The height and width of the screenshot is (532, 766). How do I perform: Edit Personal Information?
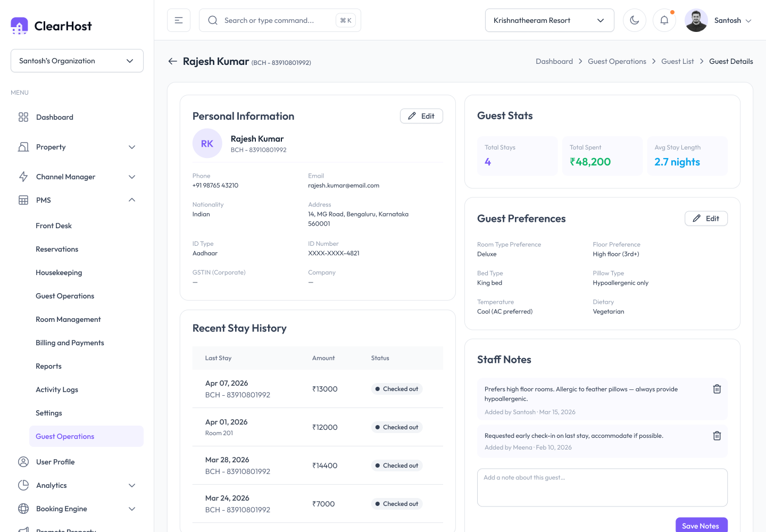pos(421,116)
